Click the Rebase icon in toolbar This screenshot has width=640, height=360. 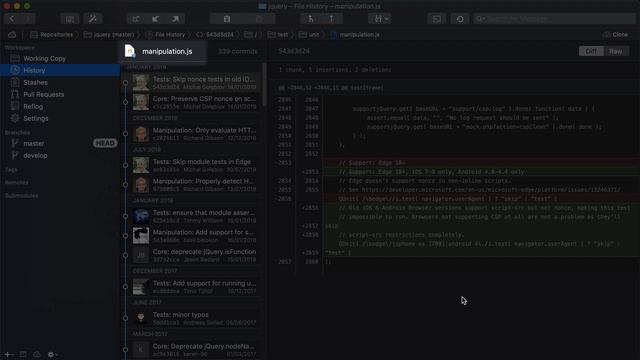coord(331,19)
